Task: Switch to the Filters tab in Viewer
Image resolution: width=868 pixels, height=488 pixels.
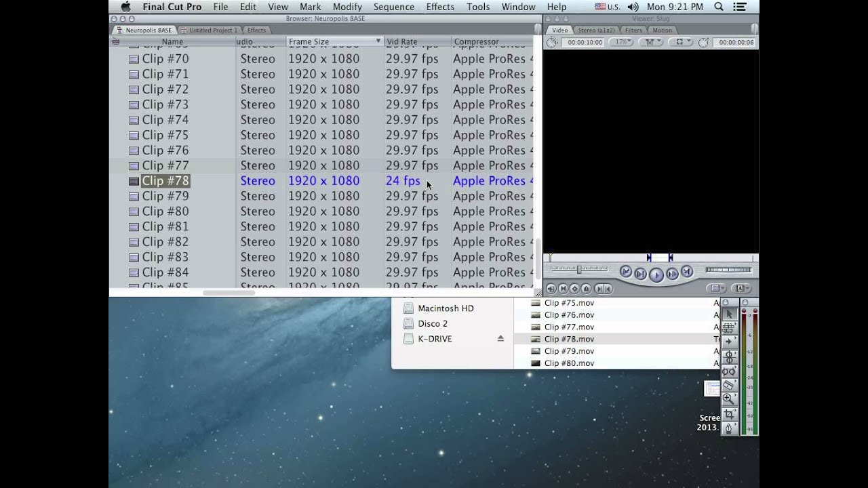Action: tap(633, 30)
